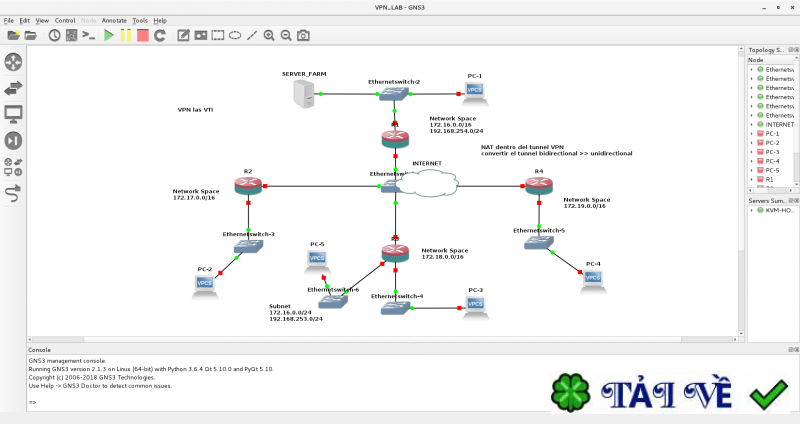Screen dimensions: 800x424
Task: Open the Manage snapshots clock icon
Action: pos(54,35)
